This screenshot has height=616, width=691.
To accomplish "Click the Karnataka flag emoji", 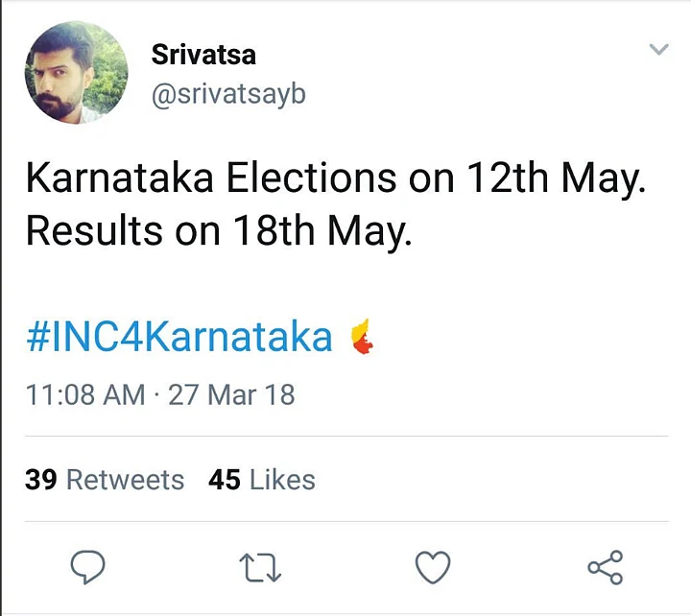I will 361,337.
